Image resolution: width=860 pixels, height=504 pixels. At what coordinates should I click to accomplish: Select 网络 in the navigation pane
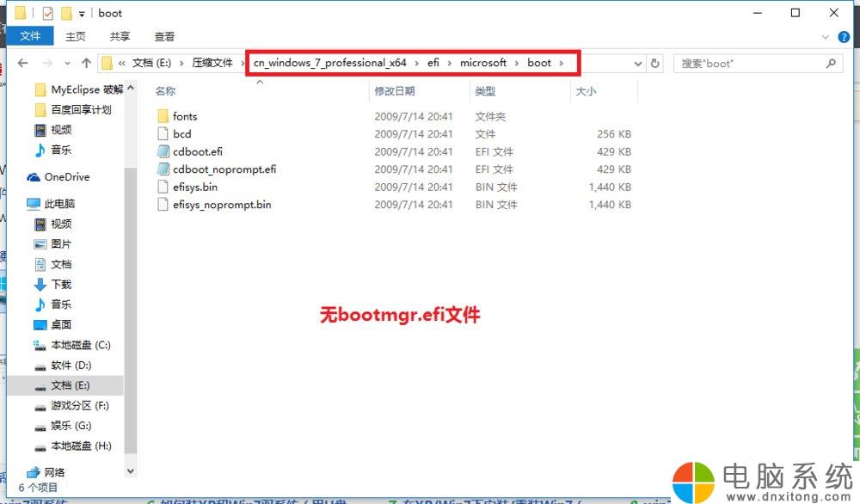(x=46, y=472)
